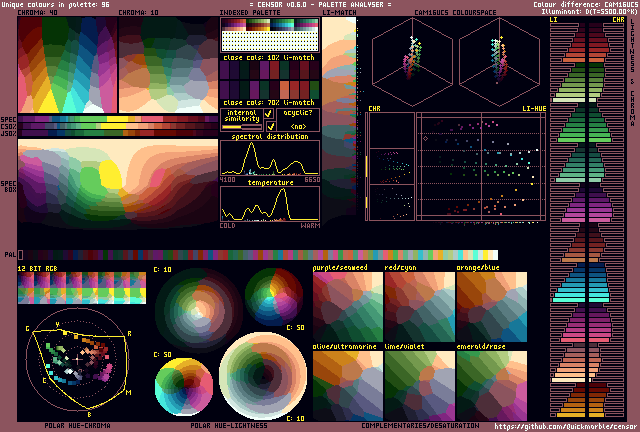Viewport: 640px width, 432px height.
Task: Click the CS0% colour strip
Action: pyautogui.click(x=118, y=126)
